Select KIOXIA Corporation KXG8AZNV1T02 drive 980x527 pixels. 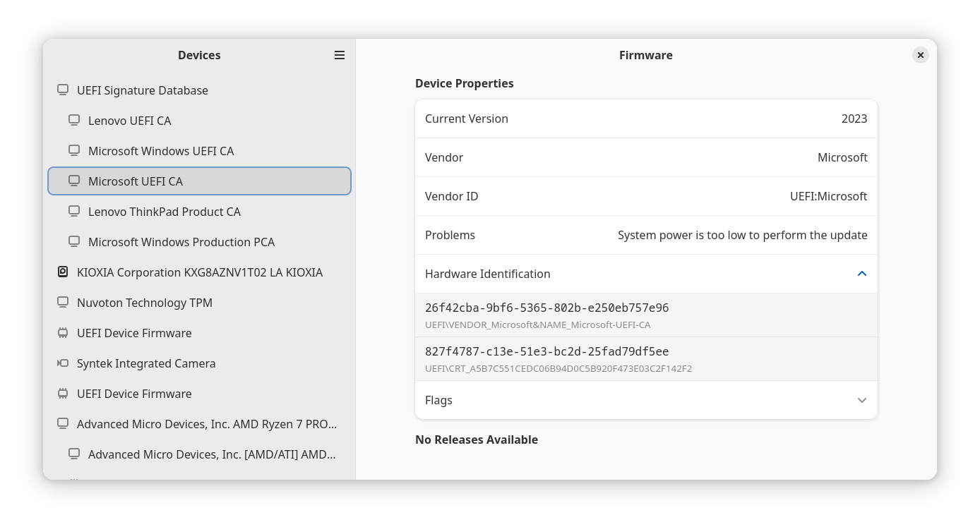199,272
